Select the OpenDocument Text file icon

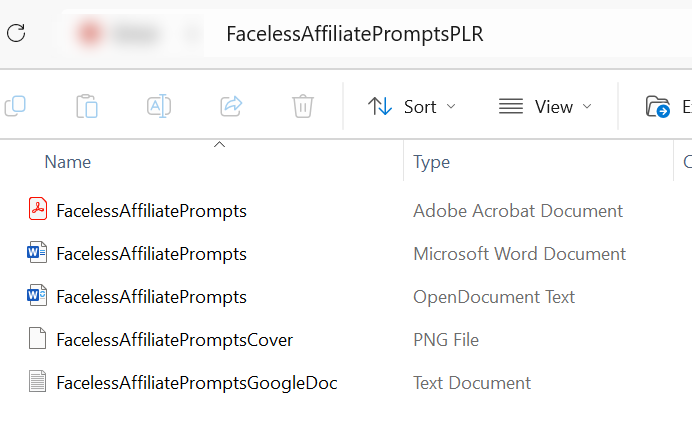(37, 296)
